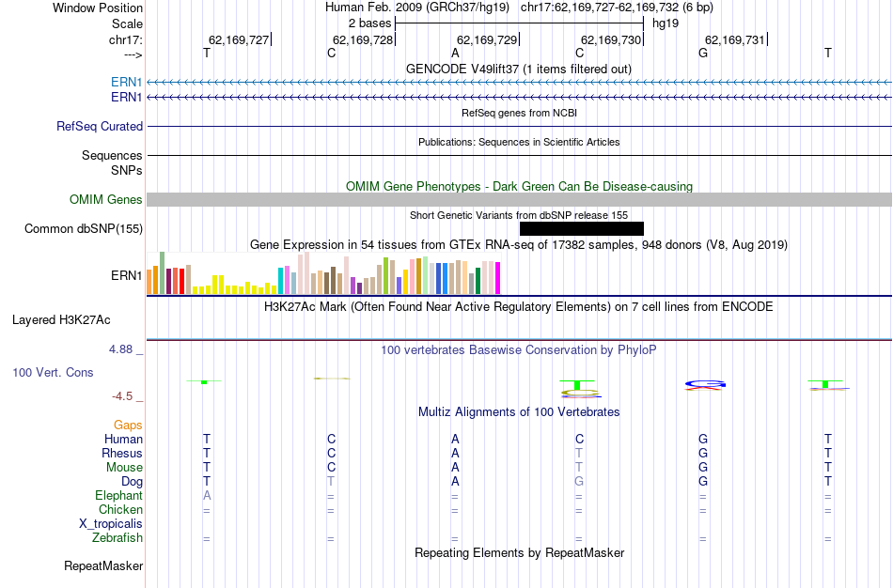Screen dimensions: 893x588
Task: Select the Mouse species label
Action: pyautogui.click(x=124, y=468)
